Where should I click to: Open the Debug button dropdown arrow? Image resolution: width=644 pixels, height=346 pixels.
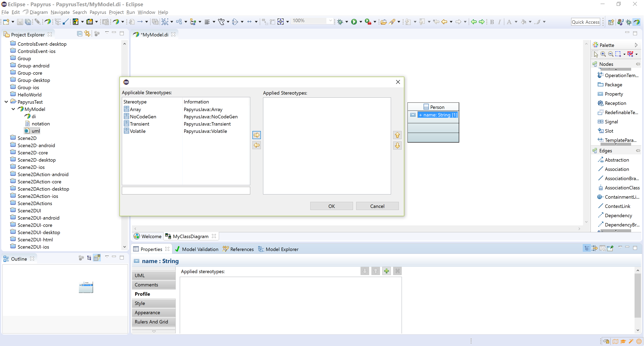347,22
